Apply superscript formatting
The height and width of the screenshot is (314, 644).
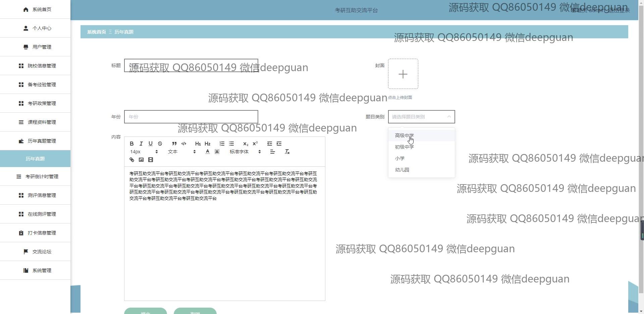click(x=255, y=144)
